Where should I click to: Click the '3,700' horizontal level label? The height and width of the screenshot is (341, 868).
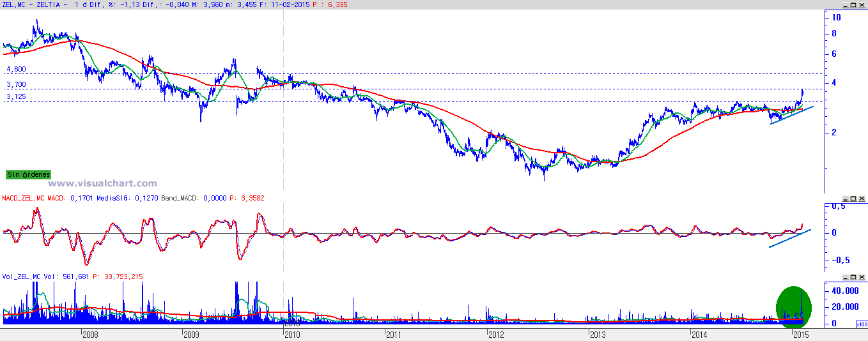[x=16, y=84]
